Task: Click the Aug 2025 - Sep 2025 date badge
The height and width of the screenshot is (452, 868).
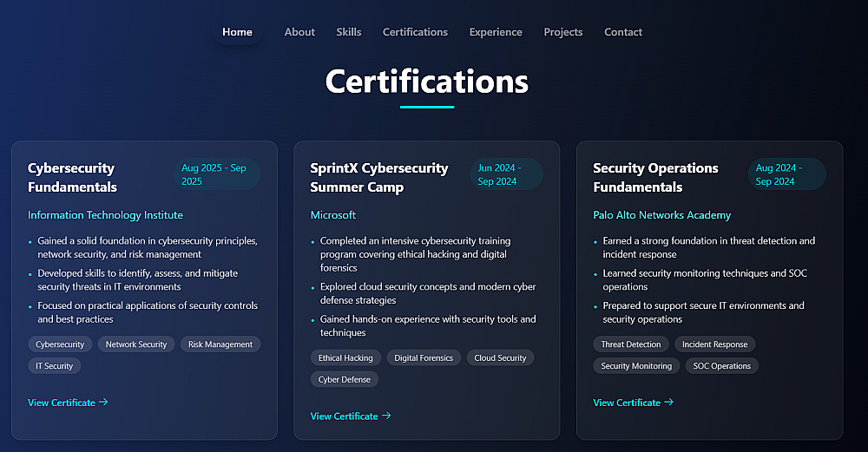Action: click(x=215, y=174)
